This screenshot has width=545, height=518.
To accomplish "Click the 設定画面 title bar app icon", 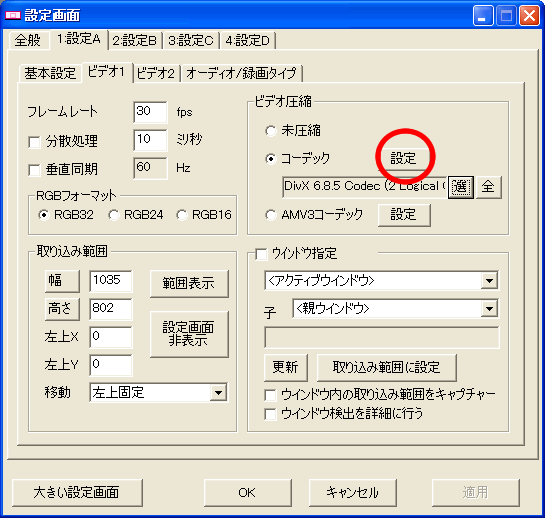I will [x=13, y=16].
